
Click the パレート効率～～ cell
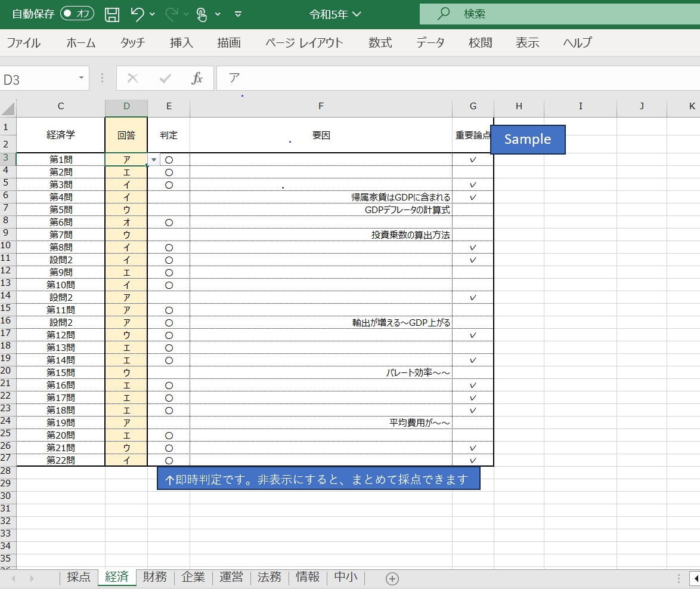321,372
